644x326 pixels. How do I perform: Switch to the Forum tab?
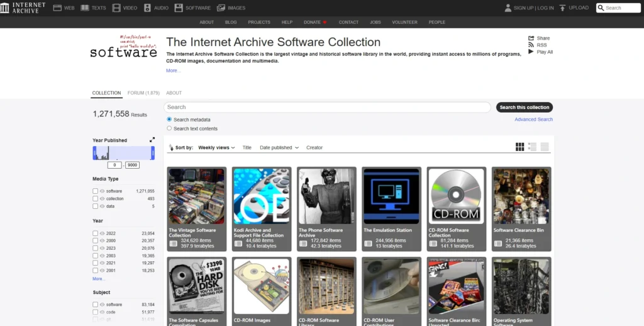[143, 93]
